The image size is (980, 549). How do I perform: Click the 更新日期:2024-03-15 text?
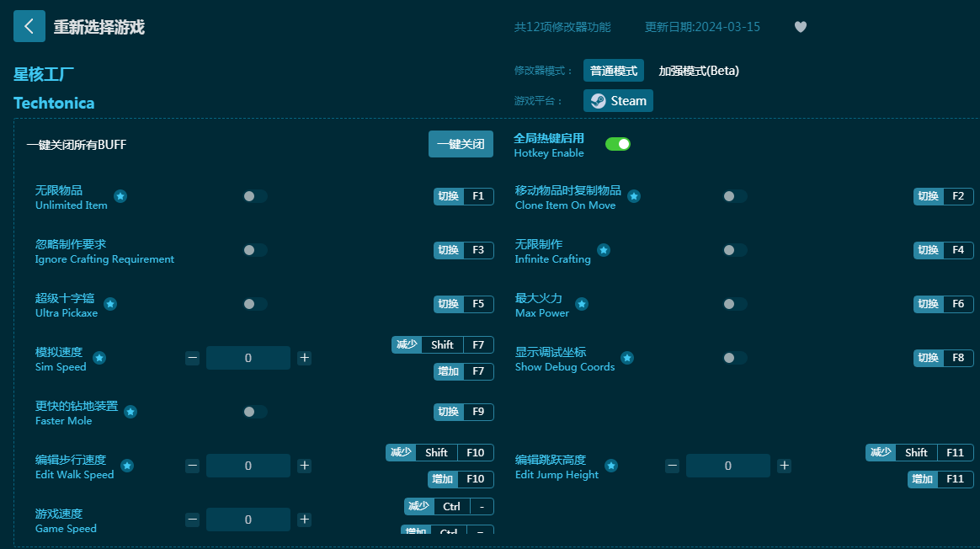pos(702,27)
